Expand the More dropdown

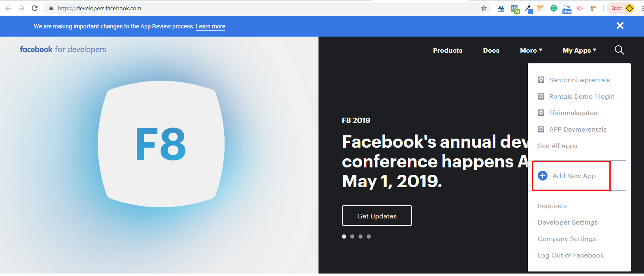click(531, 50)
